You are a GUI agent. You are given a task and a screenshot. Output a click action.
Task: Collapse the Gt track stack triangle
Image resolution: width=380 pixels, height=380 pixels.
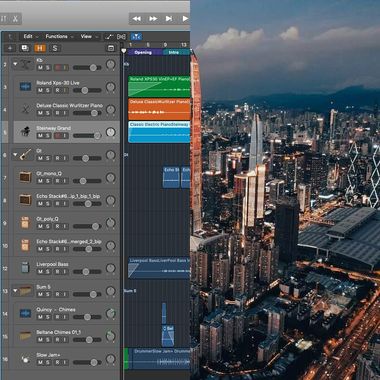(x=15, y=155)
